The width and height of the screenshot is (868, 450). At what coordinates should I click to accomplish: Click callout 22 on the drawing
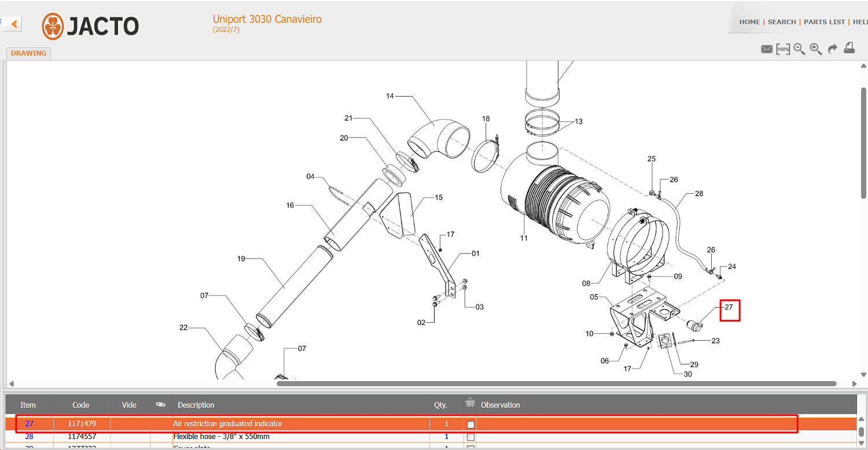click(x=183, y=327)
